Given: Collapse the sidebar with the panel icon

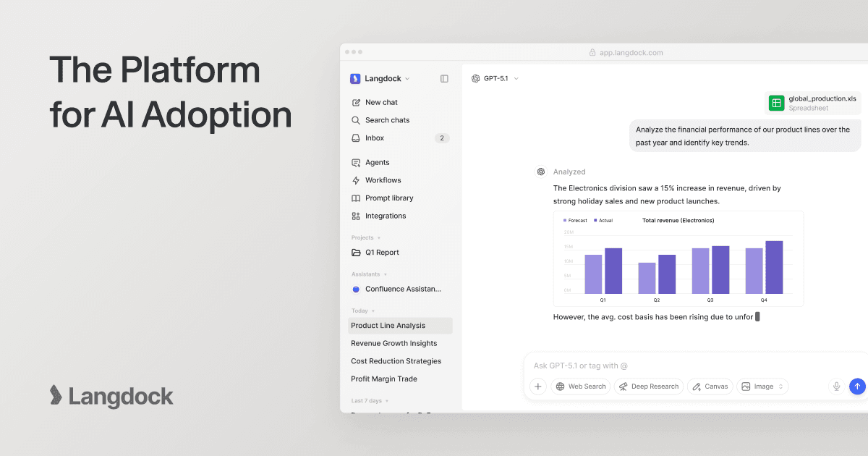Looking at the screenshot, I should [444, 79].
